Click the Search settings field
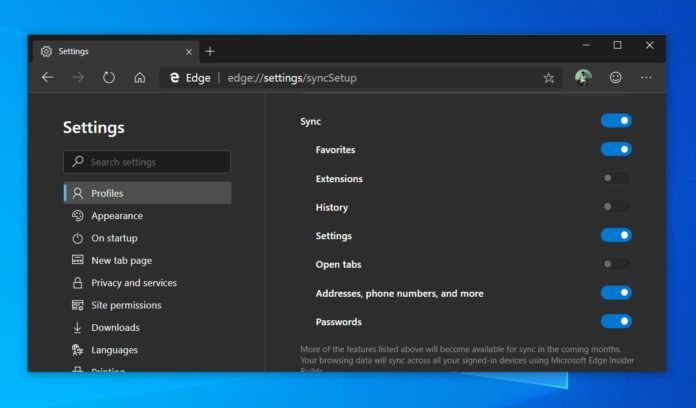 coord(147,162)
